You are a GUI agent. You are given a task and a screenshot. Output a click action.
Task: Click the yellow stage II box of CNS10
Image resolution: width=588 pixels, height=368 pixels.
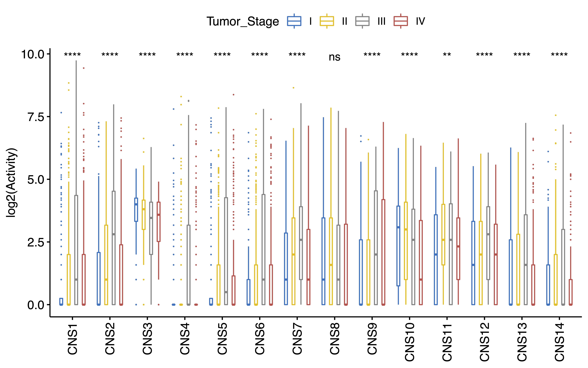tap(406, 241)
